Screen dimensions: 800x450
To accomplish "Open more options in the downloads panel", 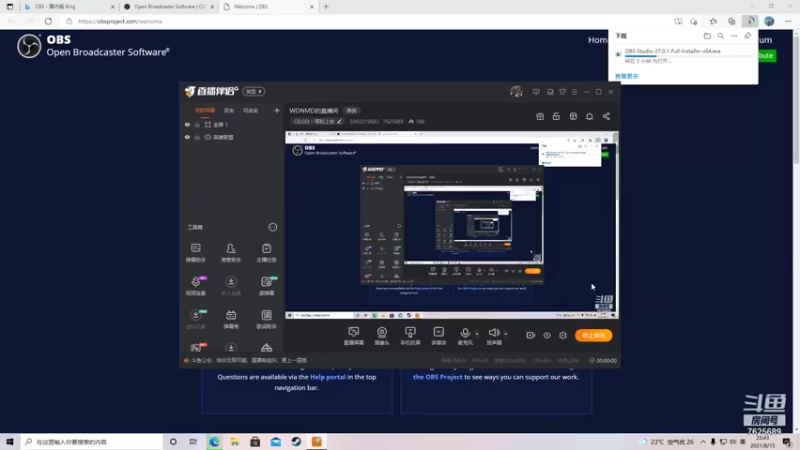I will (x=734, y=36).
